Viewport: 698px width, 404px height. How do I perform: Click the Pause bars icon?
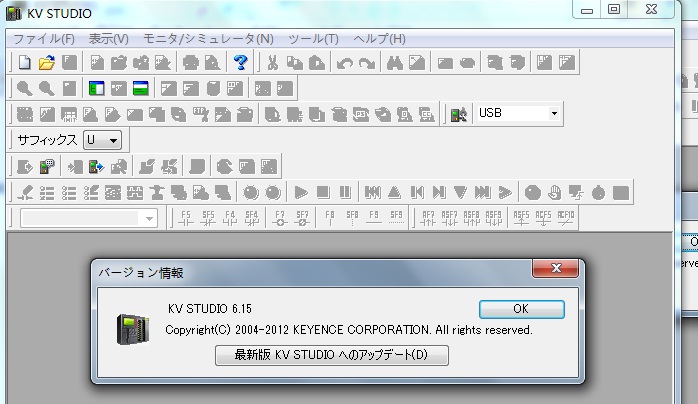[345, 193]
